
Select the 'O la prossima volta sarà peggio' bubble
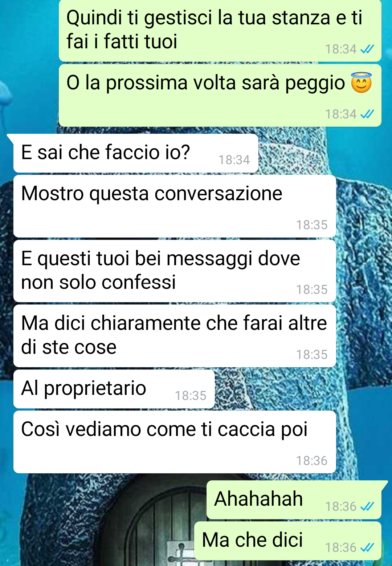point(220,96)
